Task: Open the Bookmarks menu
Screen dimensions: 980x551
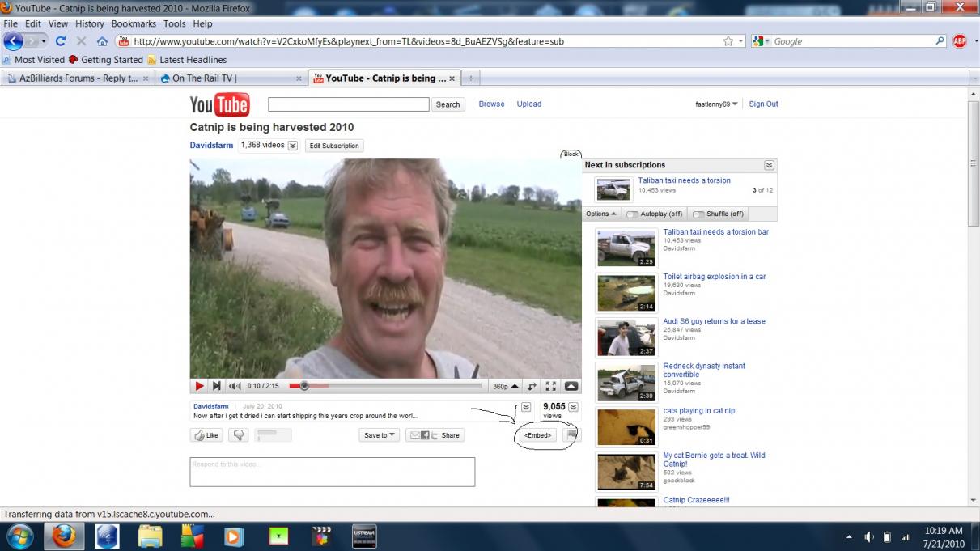Action: point(134,24)
